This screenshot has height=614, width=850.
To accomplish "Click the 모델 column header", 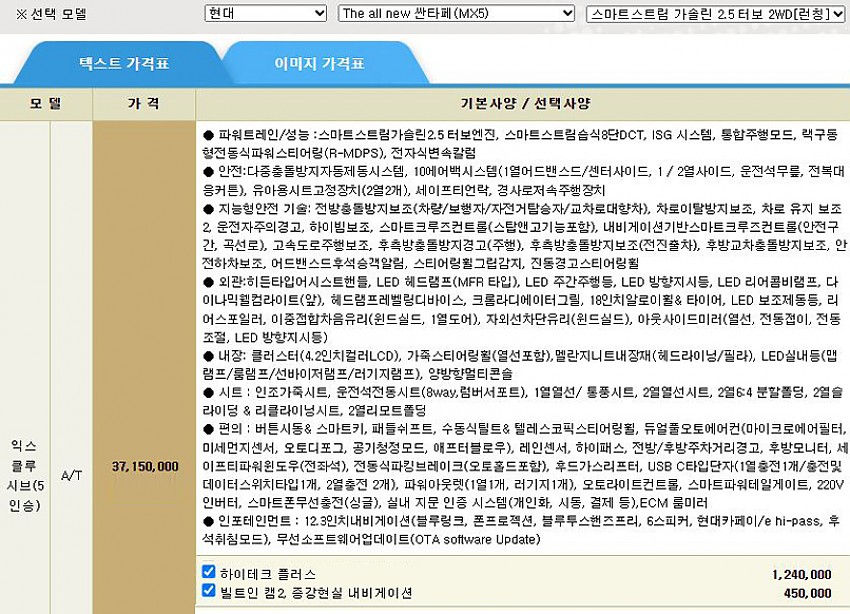I will click(x=46, y=103).
